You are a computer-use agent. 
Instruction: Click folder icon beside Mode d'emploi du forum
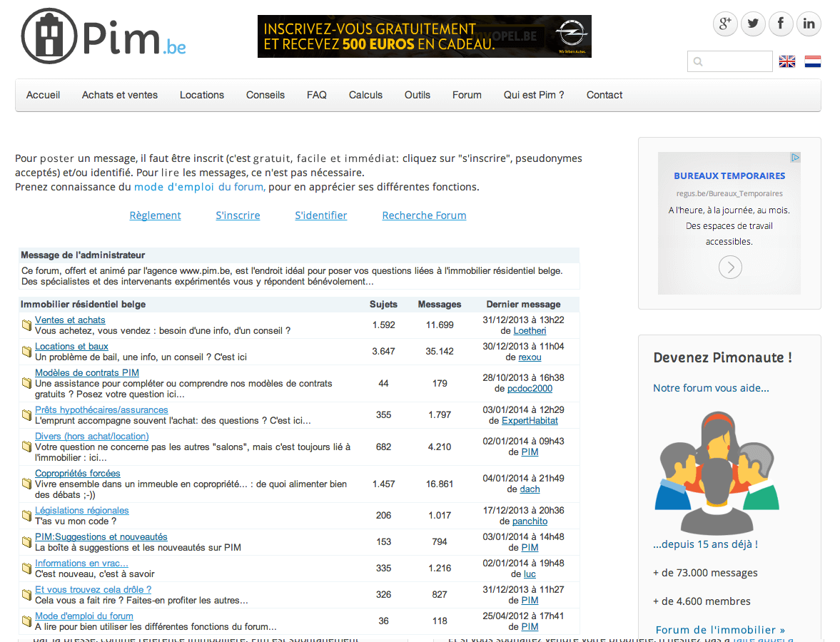click(27, 621)
